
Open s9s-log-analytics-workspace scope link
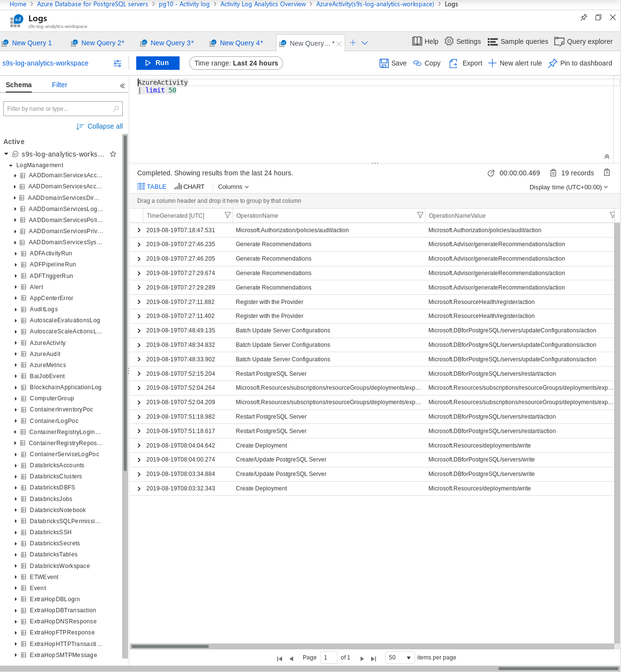click(46, 63)
